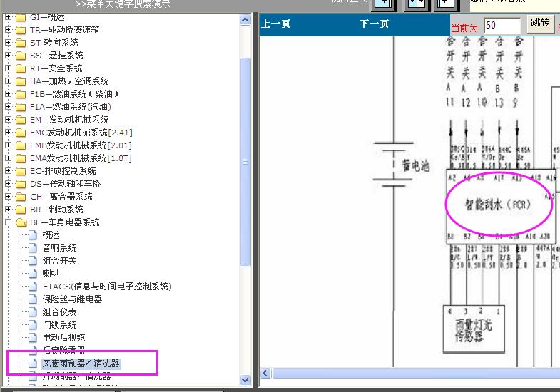Click the folder icon for EM—发动机机械系统
The height and width of the screenshot is (392, 560).
21,120
